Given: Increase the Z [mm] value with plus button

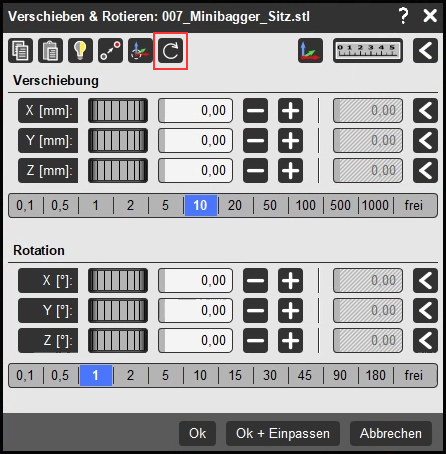Looking at the screenshot, I should 290,170.
